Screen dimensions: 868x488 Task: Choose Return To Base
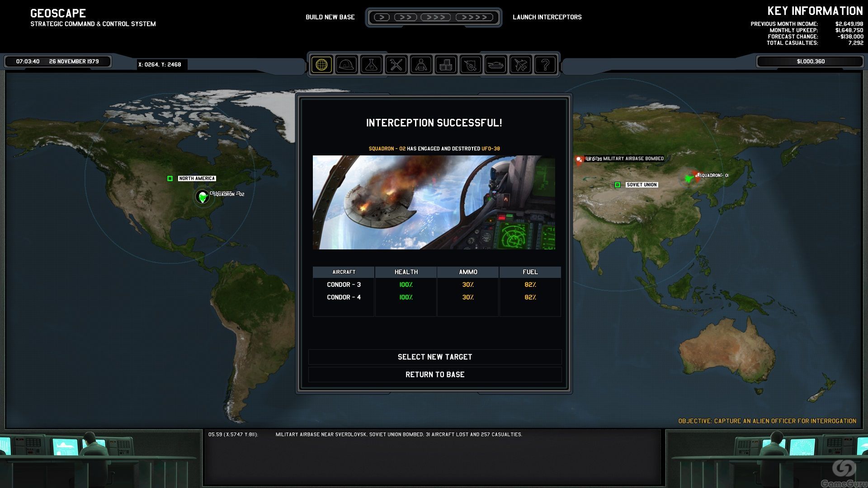pos(435,375)
